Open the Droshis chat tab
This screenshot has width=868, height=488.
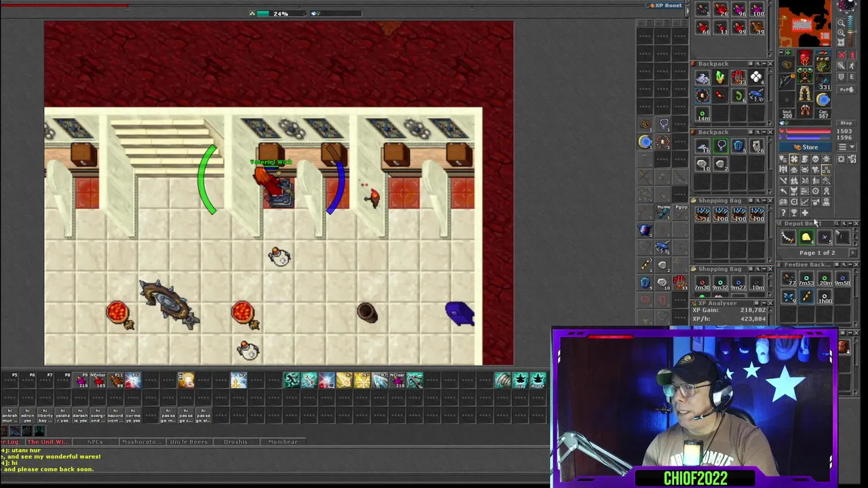coord(235,442)
